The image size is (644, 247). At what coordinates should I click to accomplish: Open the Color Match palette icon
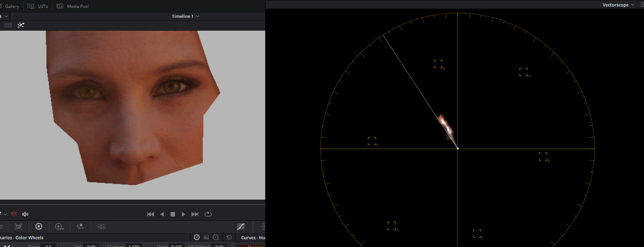pyautogui.click(x=19, y=227)
